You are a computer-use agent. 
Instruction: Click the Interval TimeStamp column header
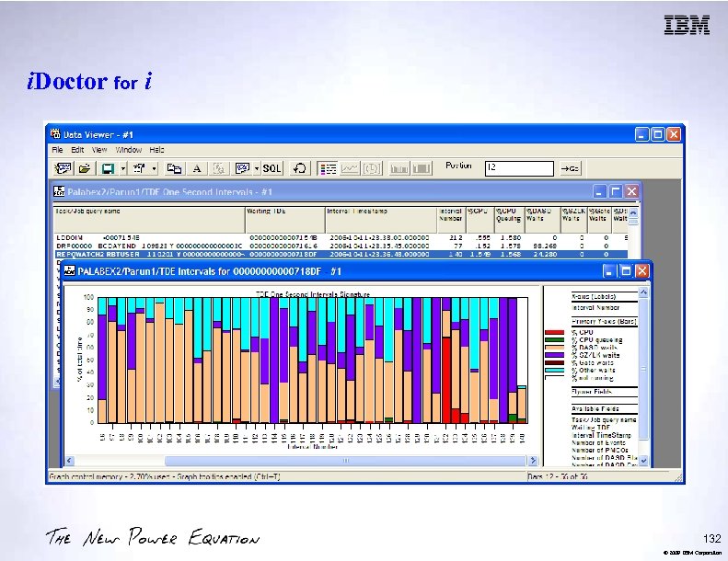(x=381, y=220)
